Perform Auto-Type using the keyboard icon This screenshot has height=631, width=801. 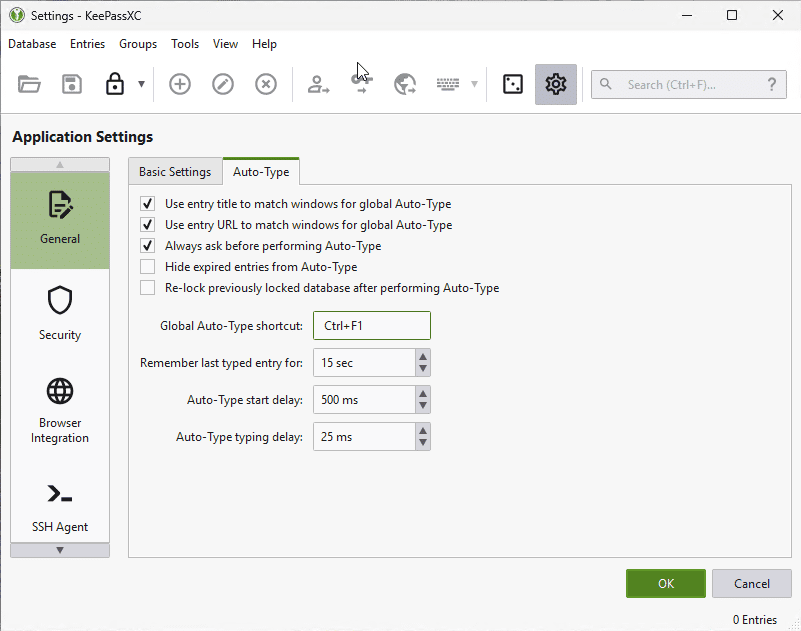point(448,84)
